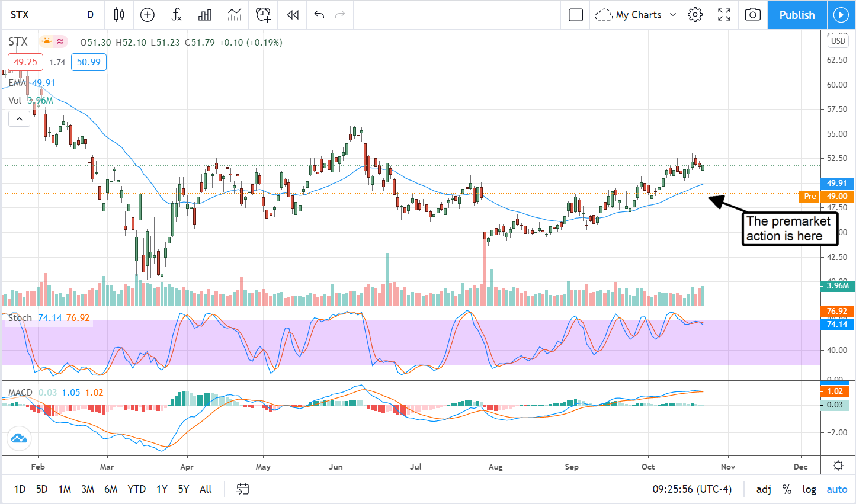The width and height of the screenshot is (856, 504).
Task: Open the D interval dropdown
Action: tap(90, 15)
